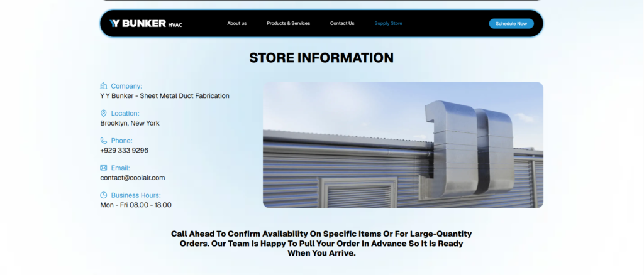
Task: Click the phone number +929 333 9296
Action: 124,151
